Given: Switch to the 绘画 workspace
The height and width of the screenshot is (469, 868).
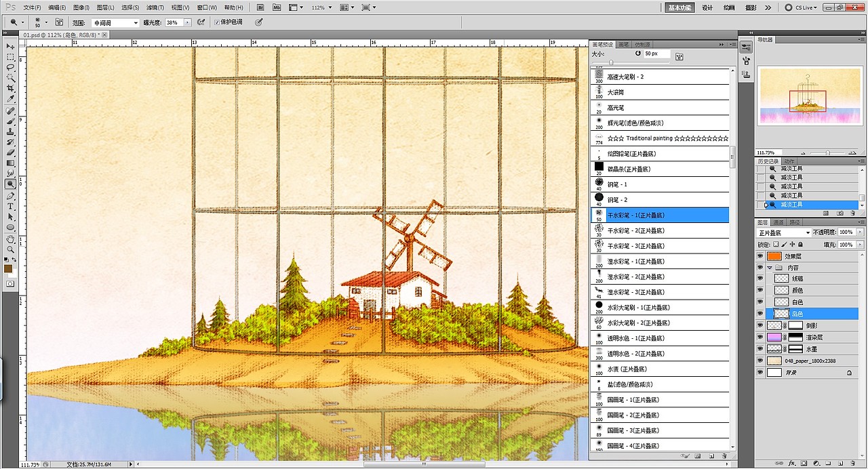Looking at the screenshot, I should tap(729, 7).
